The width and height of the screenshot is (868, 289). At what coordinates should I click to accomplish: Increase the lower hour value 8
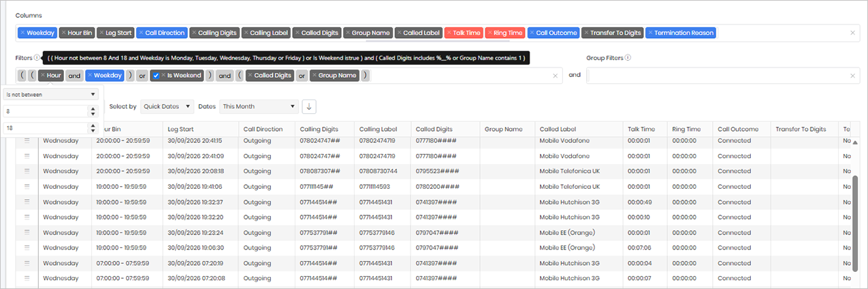click(93, 108)
